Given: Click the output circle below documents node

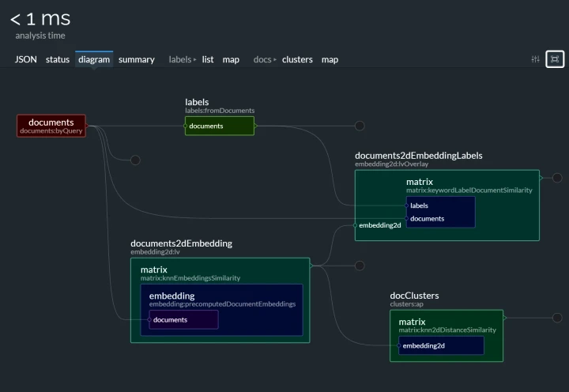Looking at the screenshot, I should [x=135, y=160].
